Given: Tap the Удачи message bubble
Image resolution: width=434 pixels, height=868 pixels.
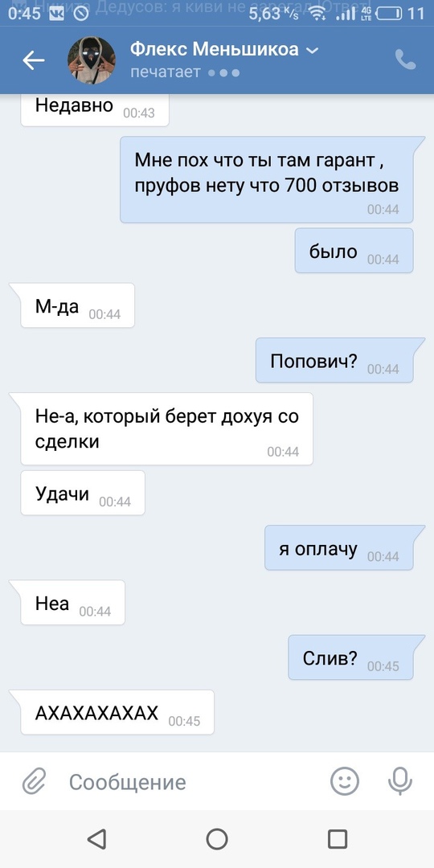Looking at the screenshot, I should click(x=83, y=493).
